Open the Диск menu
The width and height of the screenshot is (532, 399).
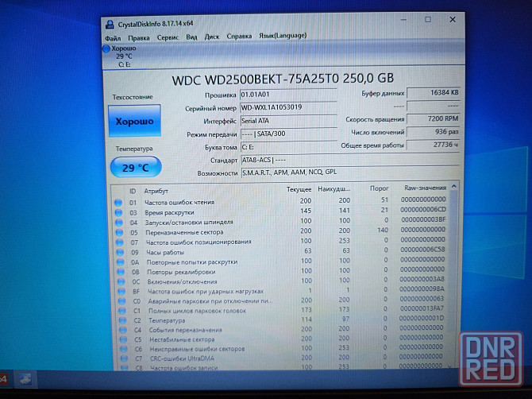coord(212,37)
